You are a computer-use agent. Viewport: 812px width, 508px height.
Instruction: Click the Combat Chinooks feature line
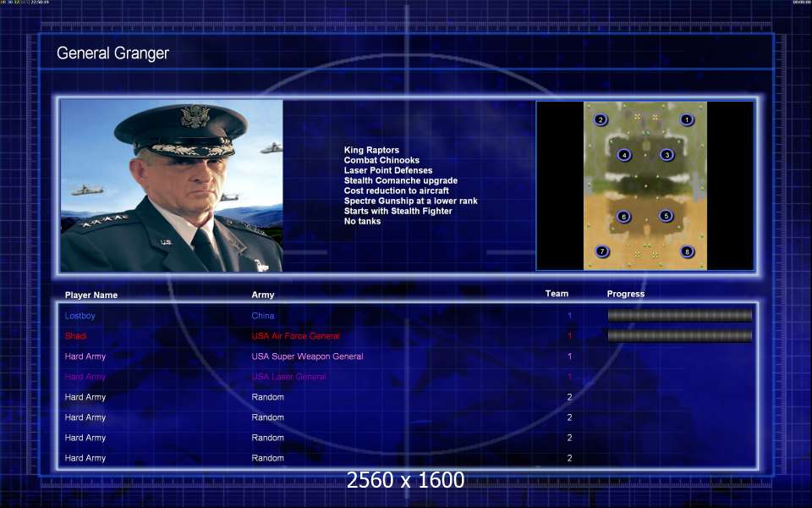pos(381,160)
